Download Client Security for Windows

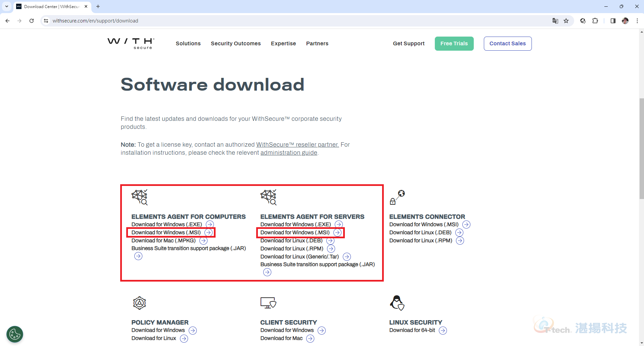coord(287,330)
